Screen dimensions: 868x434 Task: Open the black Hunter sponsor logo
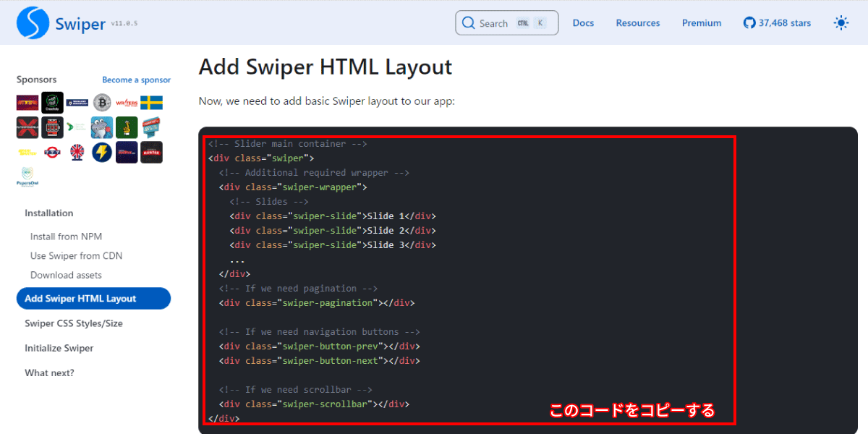point(151,152)
